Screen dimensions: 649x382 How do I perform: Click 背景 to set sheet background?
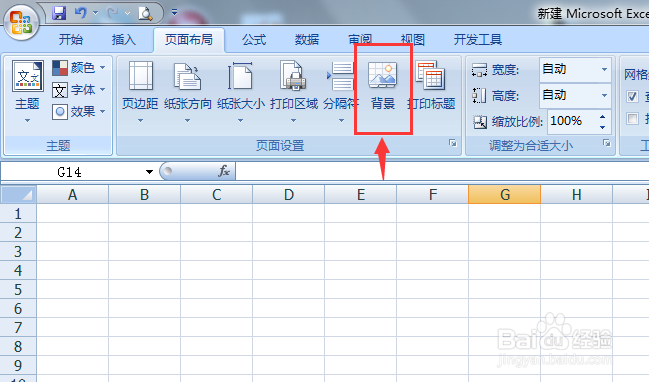coord(383,87)
